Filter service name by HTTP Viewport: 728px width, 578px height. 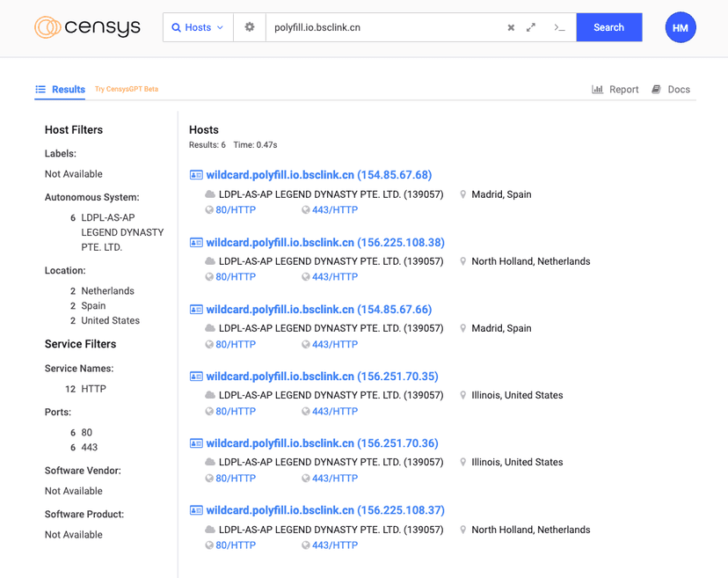[x=93, y=389]
